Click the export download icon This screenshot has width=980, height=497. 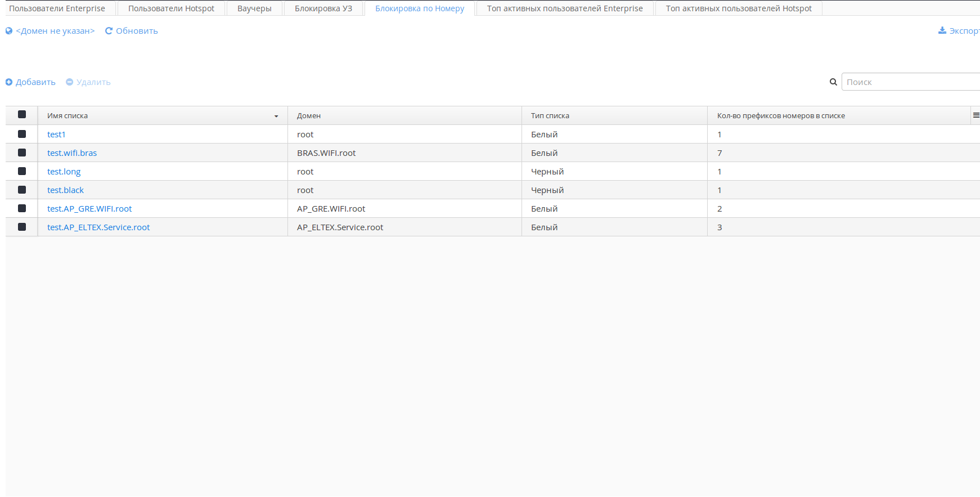coord(942,31)
